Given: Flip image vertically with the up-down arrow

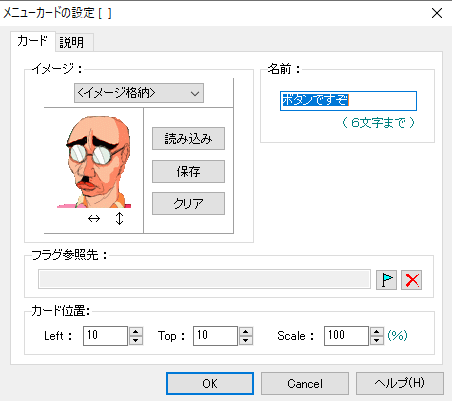Looking at the screenshot, I should (x=119, y=219).
